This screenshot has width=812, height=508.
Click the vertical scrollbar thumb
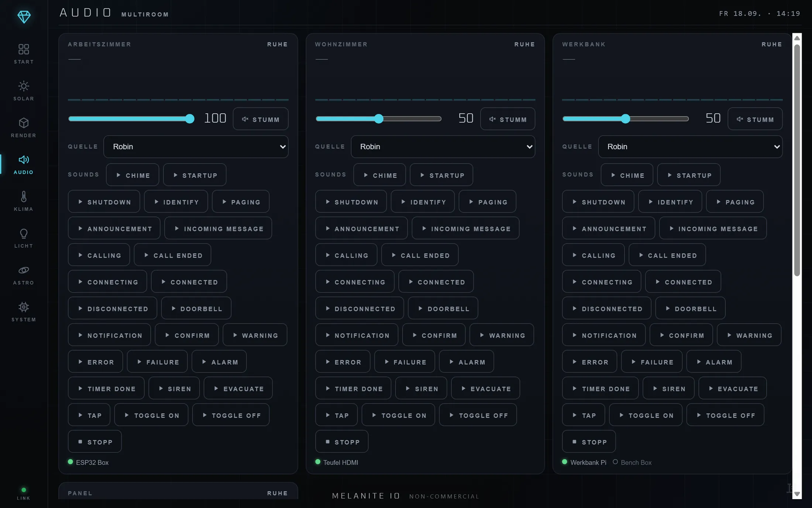[797, 160]
